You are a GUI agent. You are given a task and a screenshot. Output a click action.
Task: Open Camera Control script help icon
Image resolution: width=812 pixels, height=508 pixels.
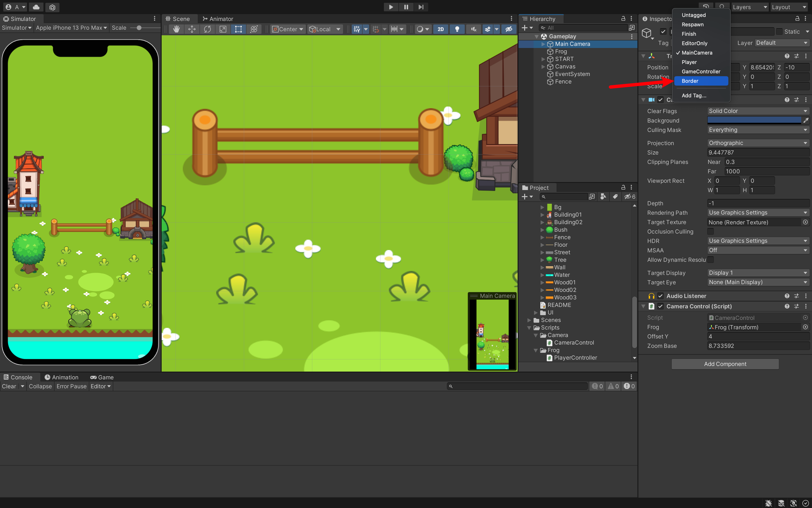[787, 306]
